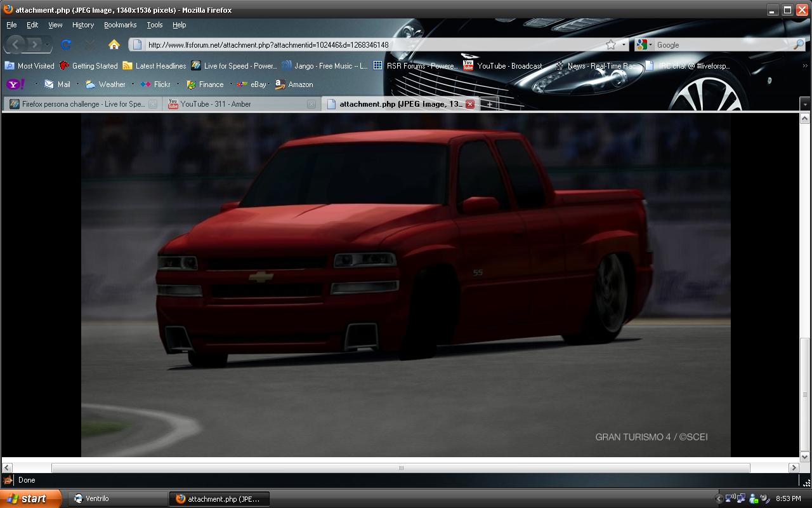812x508 pixels.
Task: Open the Bookmarks menu
Action: point(120,25)
